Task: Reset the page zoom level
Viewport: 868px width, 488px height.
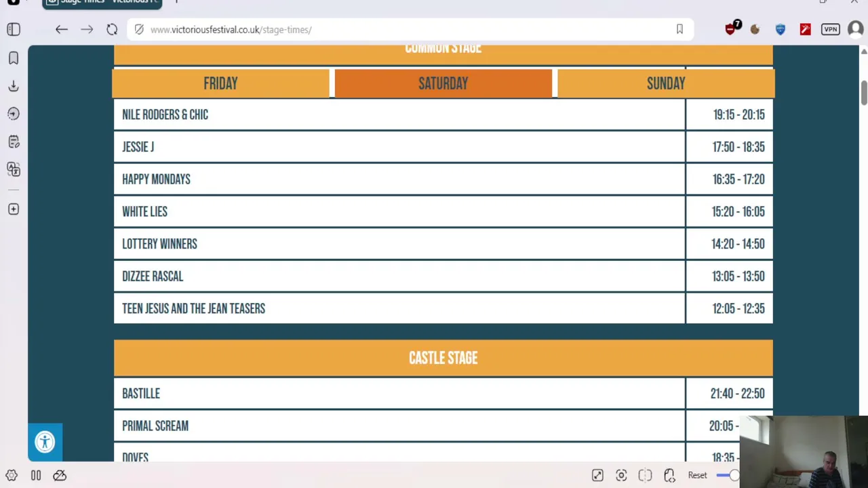Action: [x=697, y=476]
